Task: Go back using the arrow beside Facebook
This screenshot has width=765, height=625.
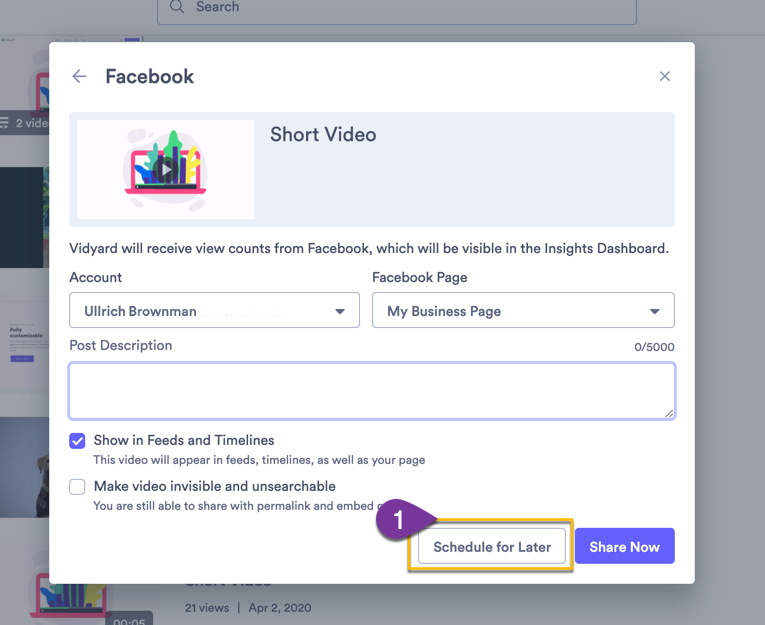Action: tap(79, 76)
